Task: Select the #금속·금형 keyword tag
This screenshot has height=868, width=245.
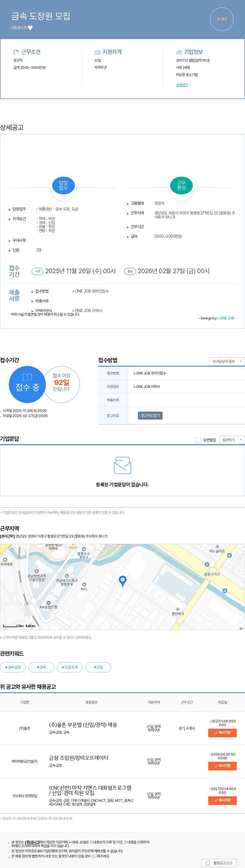Action: (13, 667)
